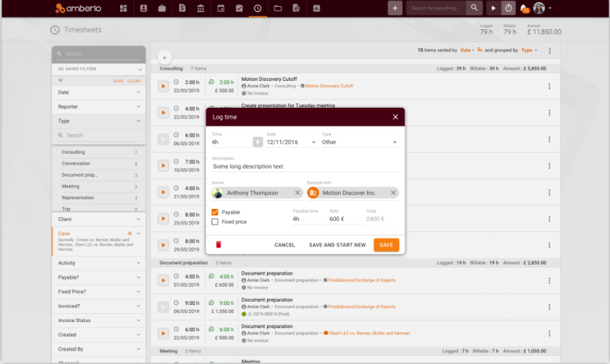610x364 pixels.
Task: Toggle the Payable checkbox
Action: click(215, 212)
